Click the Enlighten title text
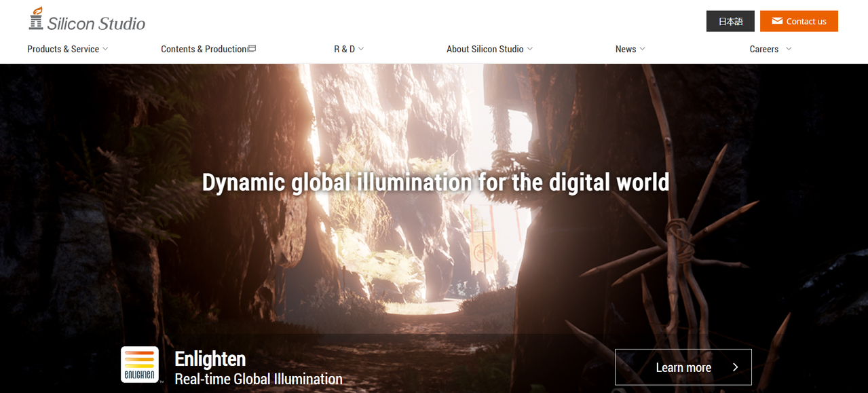This screenshot has width=868, height=393. (x=210, y=358)
